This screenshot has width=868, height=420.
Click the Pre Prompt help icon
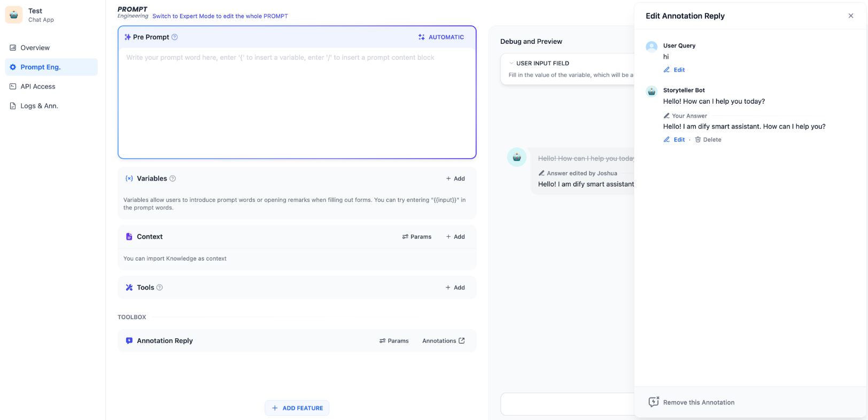(175, 37)
